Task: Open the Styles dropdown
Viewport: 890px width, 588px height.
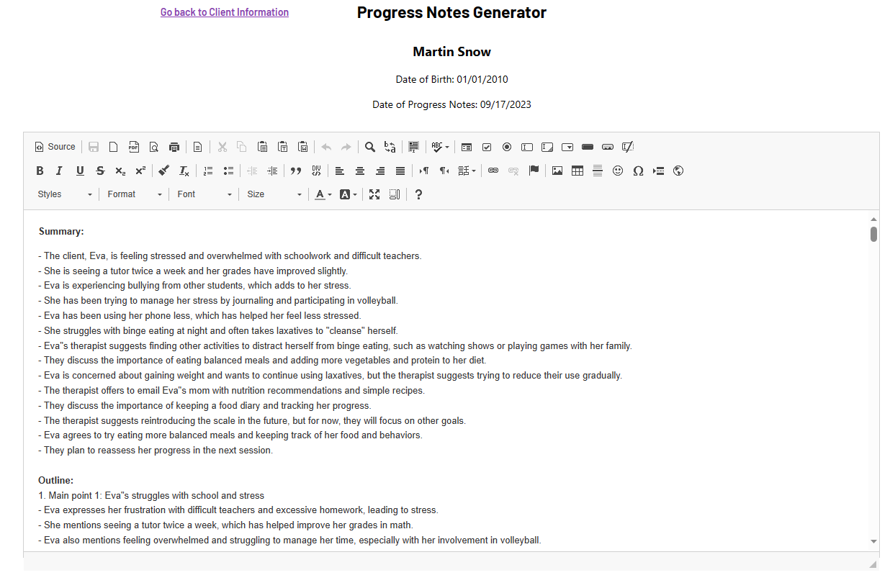Action: pyautogui.click(x=65, y=194)
